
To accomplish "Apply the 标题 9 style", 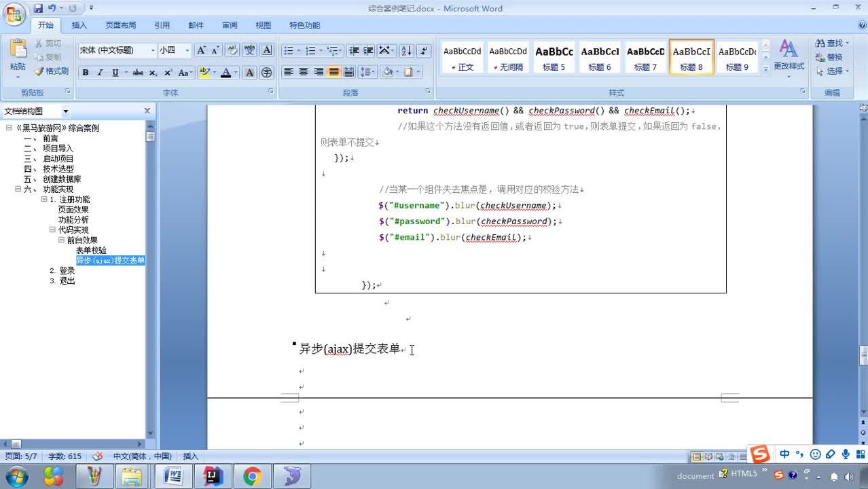I will (x=737, y=57).
